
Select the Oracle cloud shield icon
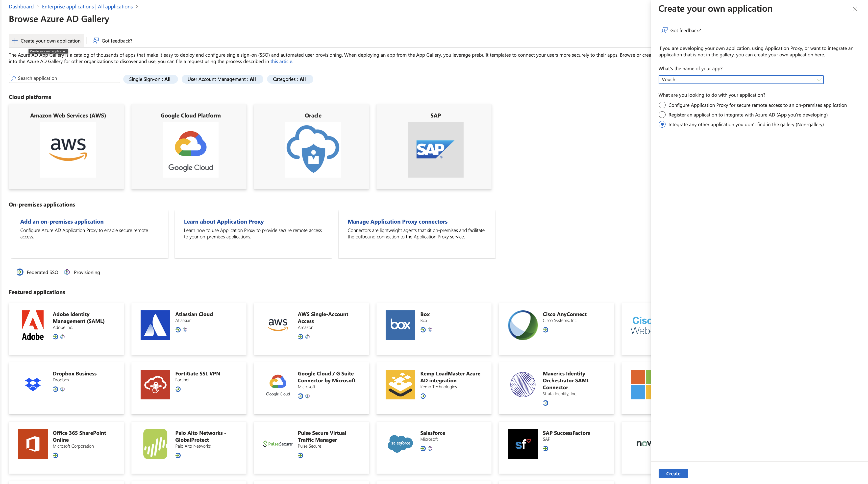[313, 149]
